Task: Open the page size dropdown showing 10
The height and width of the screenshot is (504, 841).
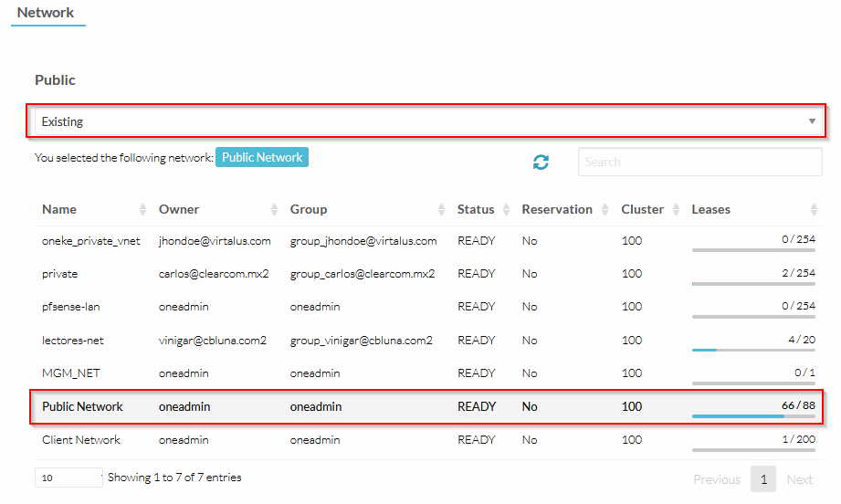Action: click(68, 478)
